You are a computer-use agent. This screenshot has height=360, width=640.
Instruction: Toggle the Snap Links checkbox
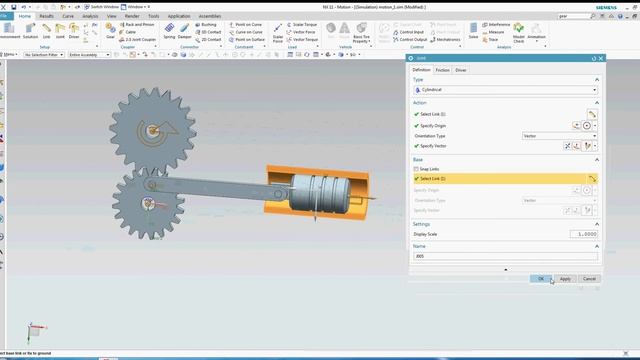[416, 169]
